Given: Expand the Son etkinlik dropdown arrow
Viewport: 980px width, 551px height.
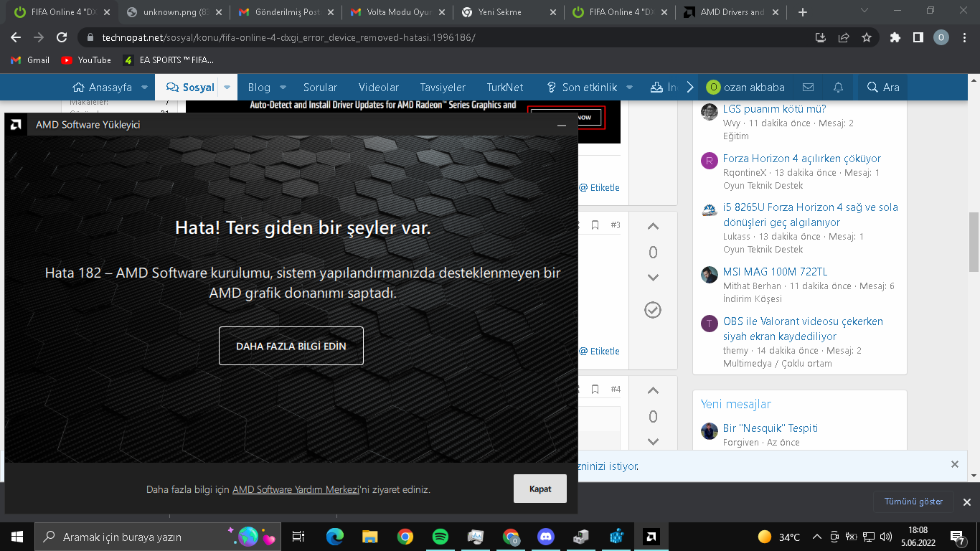Looking at the screenshot, I should [x=630, y=88].
